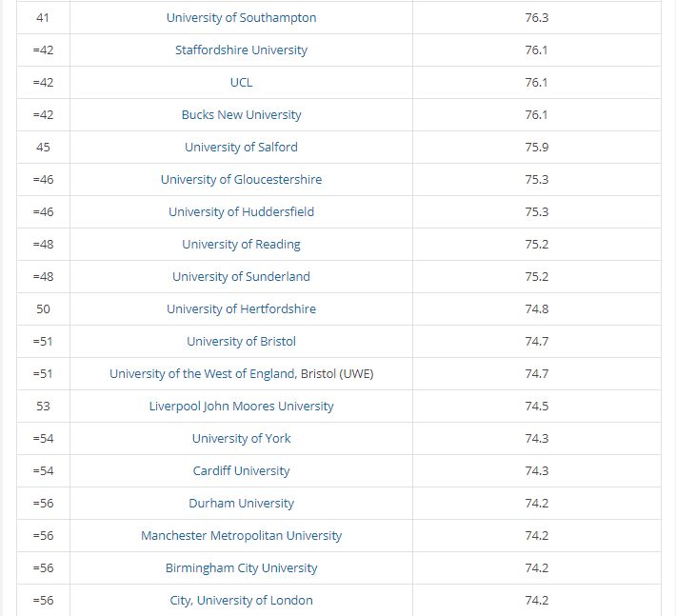Select the Durham University link
Screen dimensions: 676x616
tap(241, 503)
